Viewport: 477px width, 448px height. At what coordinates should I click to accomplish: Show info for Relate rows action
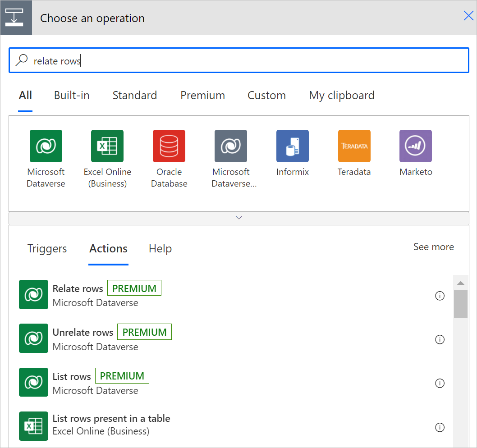(440, 296)
